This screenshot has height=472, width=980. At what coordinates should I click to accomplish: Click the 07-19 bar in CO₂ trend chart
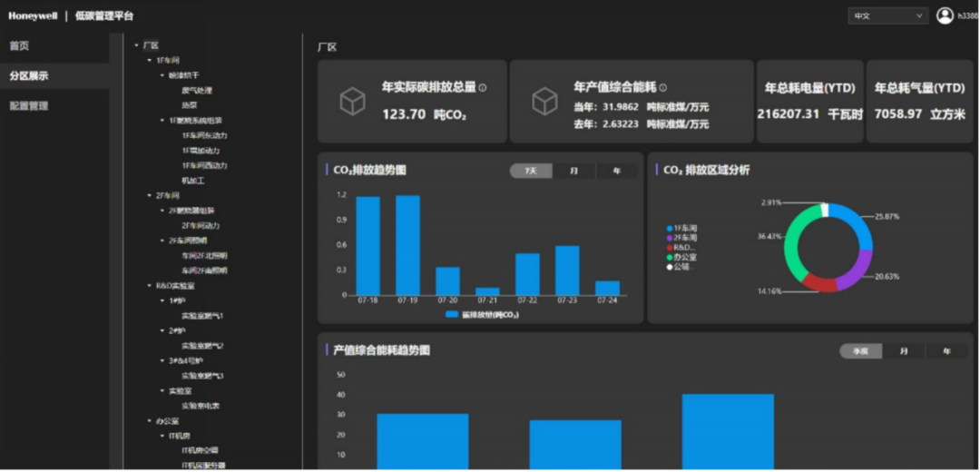pos(407,245)
